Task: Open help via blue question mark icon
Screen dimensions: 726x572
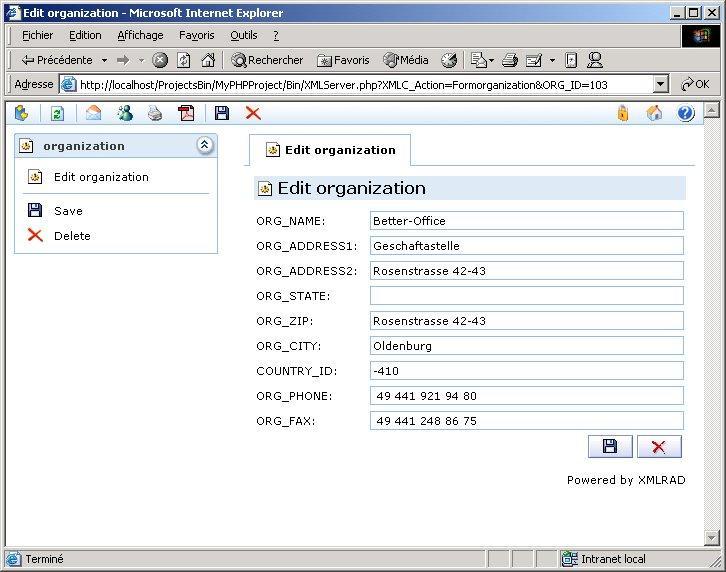Action: [685, 114]
